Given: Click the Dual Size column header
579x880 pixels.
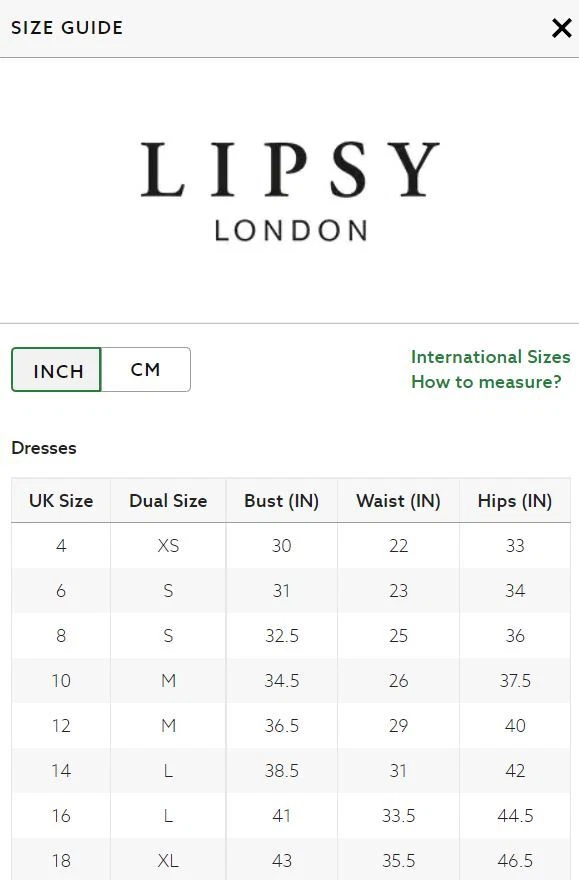Looking at the screenshot, I should pyautogui.click(x=168, y=501).
